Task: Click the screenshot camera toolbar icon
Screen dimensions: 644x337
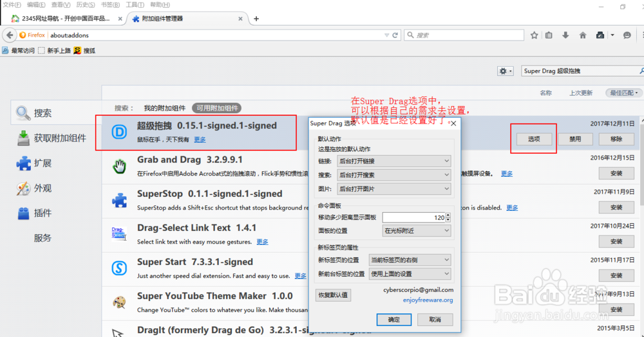Action: coord(600,35)
